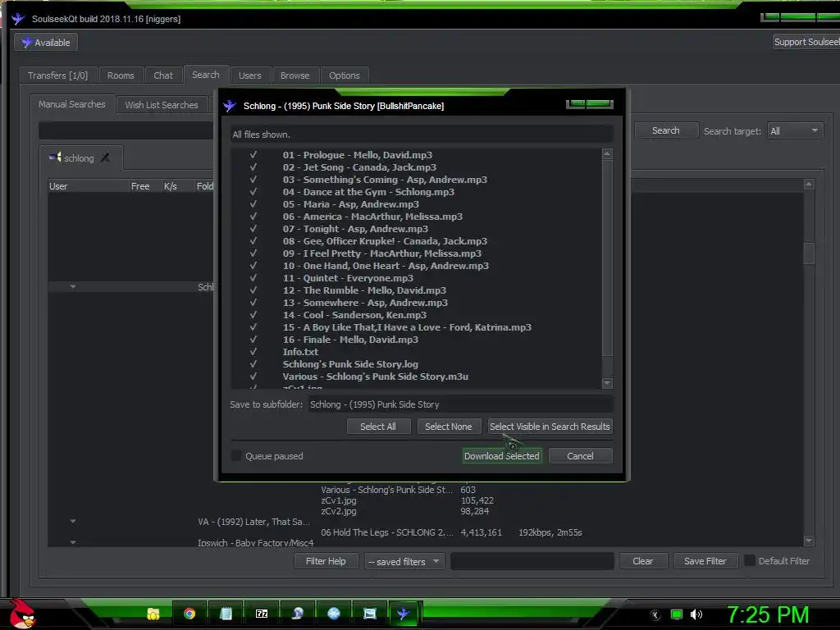Screen dimensions: 840x630
Task: Click the Search button
Action: pyautogui.click(x=666, y=130)
